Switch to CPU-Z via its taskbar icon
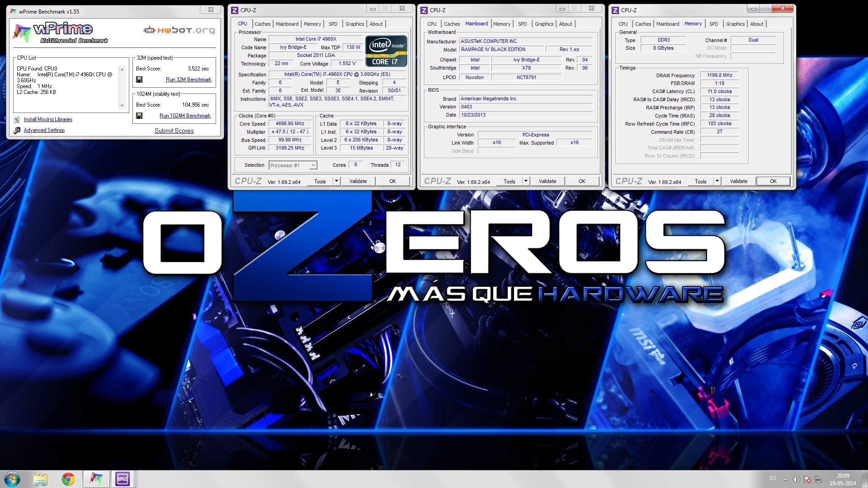Image resolution: width=868 pixels, height=488 pixels. click(x=123, y=479)
